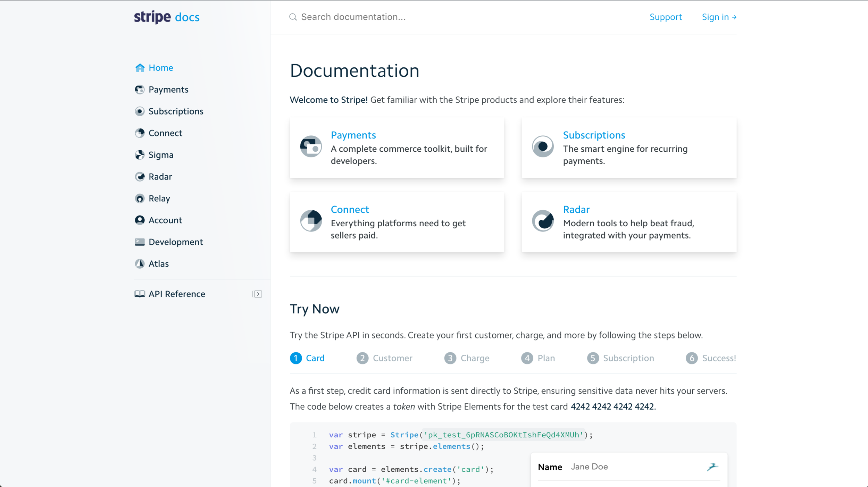The height and width of the screenshot is (487, 868).
Task: Open the Connect card title link
Action: [350, 209]
